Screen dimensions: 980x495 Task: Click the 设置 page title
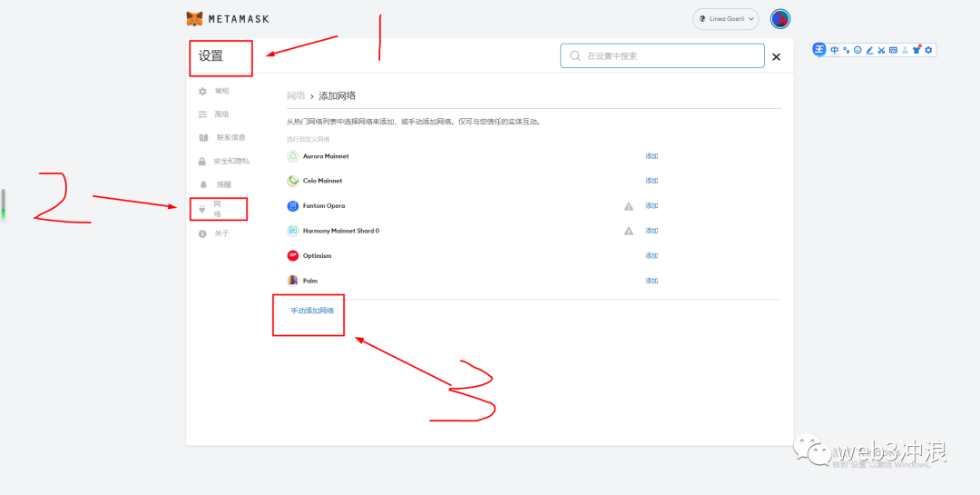tap(211, 55)
